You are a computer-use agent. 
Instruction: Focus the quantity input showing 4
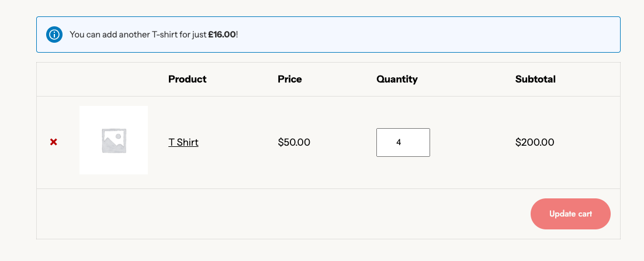[x=403, y=142]
